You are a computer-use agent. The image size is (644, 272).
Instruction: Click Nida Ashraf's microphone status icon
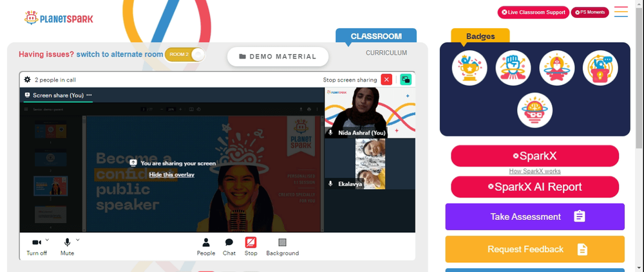(330, 132)
